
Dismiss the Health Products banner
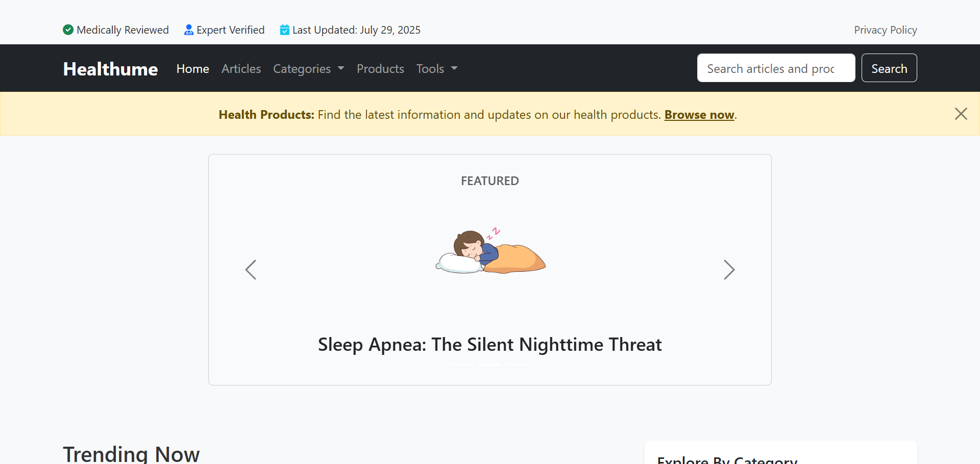click(961, 113)
